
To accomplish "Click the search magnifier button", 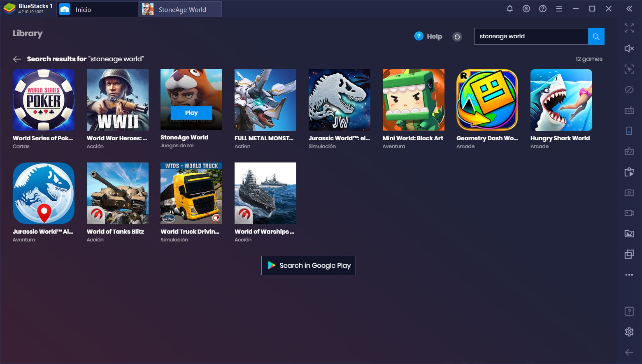I will [x=596, y=36].
